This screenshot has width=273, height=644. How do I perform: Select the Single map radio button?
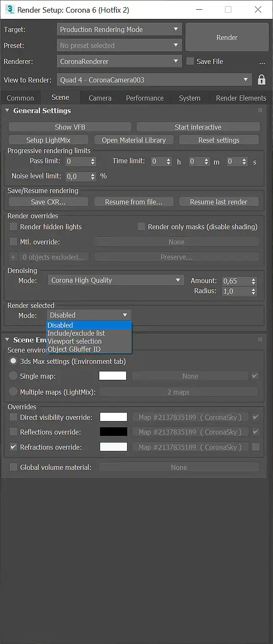pos(13,376)
